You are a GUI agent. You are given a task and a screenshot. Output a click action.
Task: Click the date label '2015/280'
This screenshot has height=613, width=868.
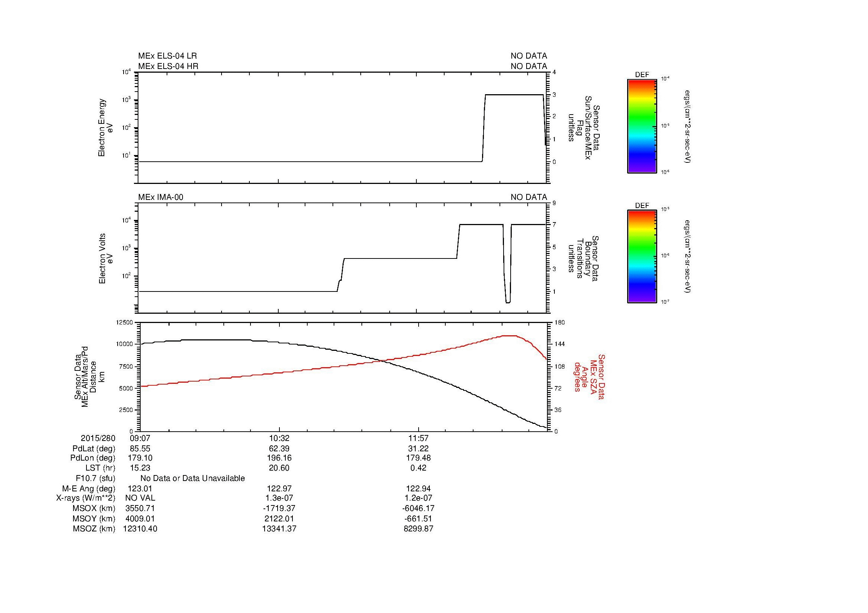(98, 438)
